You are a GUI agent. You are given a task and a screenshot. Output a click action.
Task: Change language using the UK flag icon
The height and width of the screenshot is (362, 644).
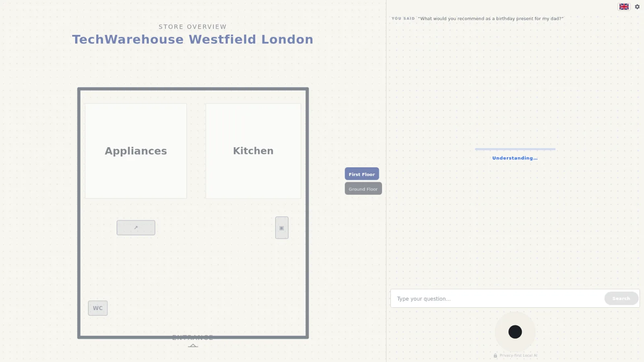click(x=624, y=7)
